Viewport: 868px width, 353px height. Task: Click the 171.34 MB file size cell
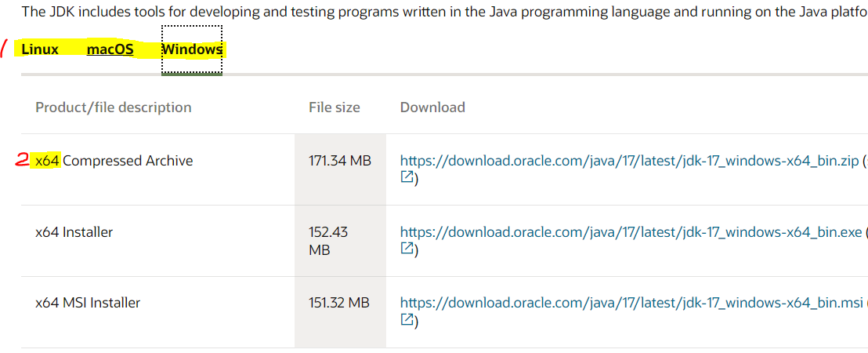(x=340, y=169)
